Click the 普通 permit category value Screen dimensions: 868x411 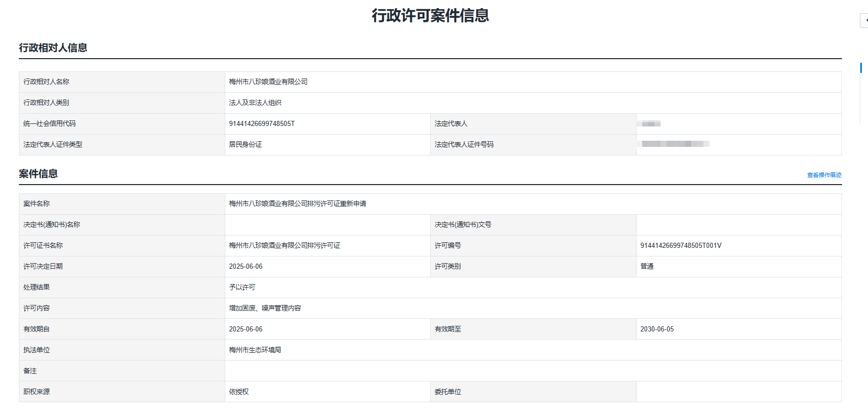[647, 266]
